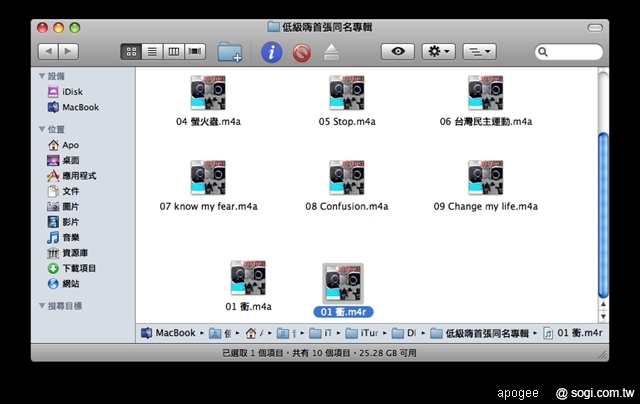This screenshot has height=404, width=640.
Task: Open 網站 (Sites) in the sidebar
Action: pos(63,284)
